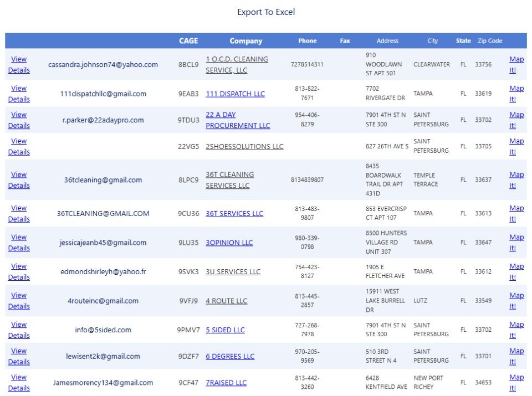Click the Address column header

point(387,40)
